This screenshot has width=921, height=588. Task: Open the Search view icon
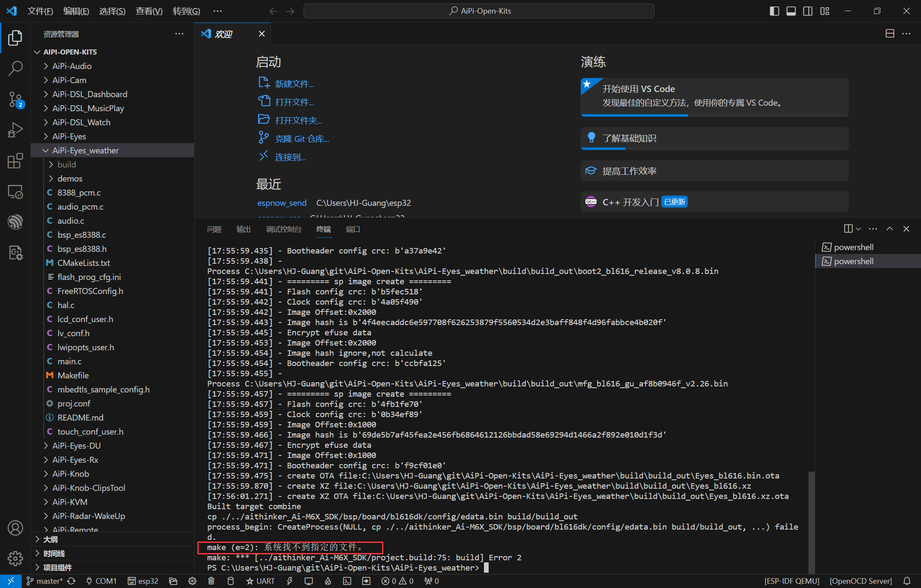[15, 68]
